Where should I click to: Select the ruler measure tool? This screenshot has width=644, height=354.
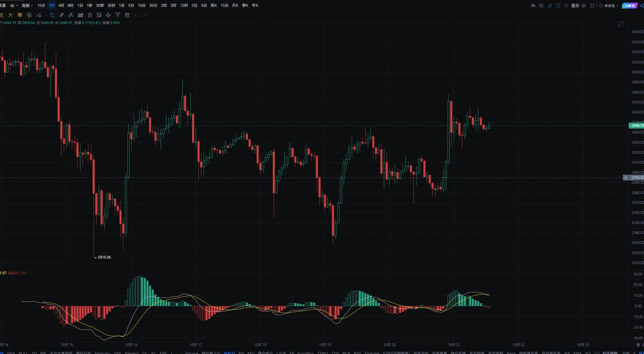(62, 15)
